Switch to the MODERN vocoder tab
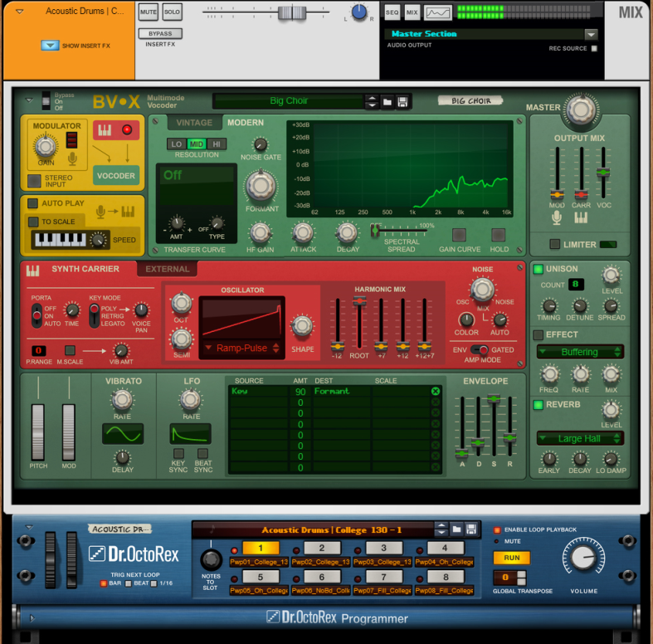This screenshot has width=653, height=644. tap(246, 123)
